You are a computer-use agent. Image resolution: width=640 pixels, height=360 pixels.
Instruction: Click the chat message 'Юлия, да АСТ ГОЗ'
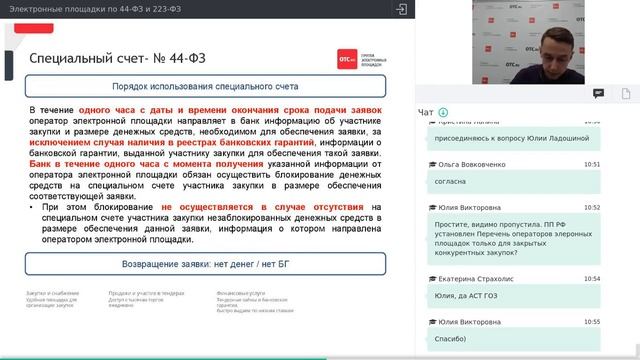514,296
